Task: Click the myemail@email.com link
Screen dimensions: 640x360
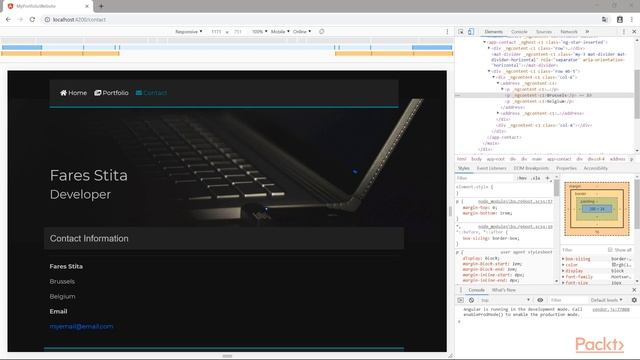Action: click(82, 327)
